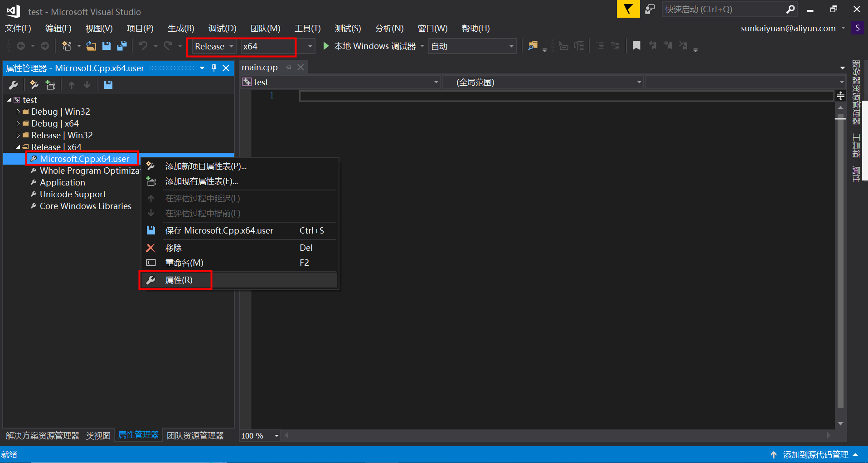Go to the next bookmark icon
The height and width of the screenshot is (463, 868).
[668, 46]
